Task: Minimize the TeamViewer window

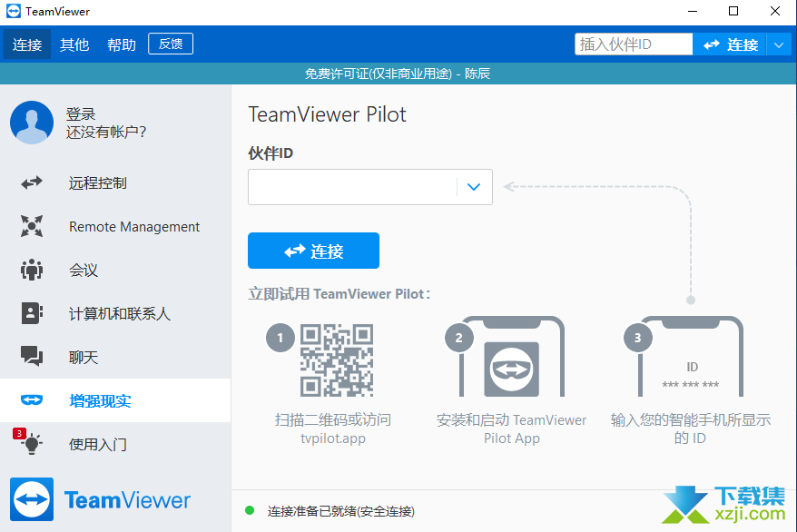Action: pyautogui.click(x=693, y=11)
